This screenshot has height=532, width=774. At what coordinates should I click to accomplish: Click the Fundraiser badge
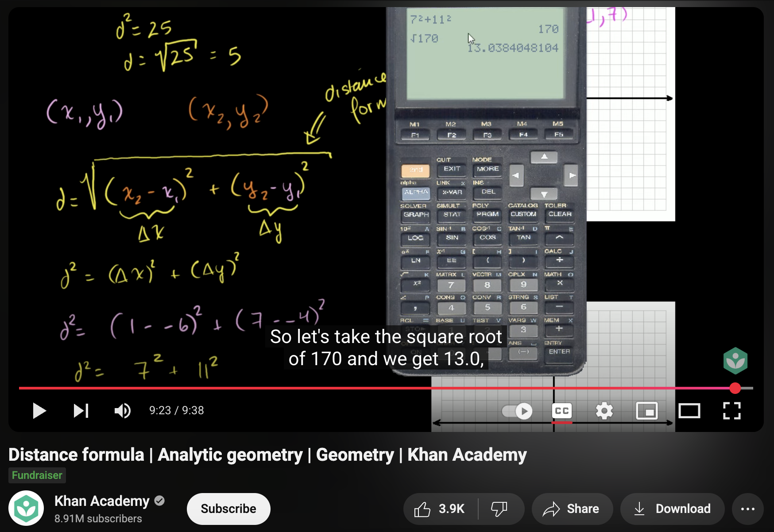(37, 475)
